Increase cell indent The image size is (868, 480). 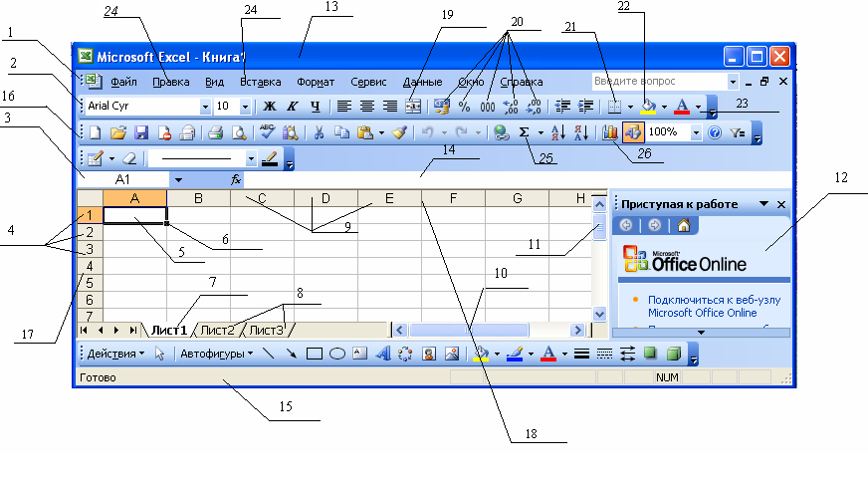(x=585, y=106)
